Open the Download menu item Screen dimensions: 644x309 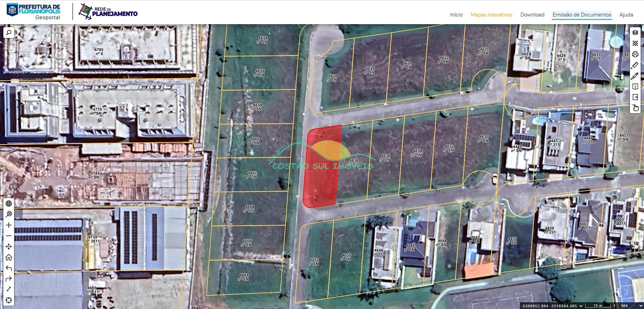click(532, 15)
